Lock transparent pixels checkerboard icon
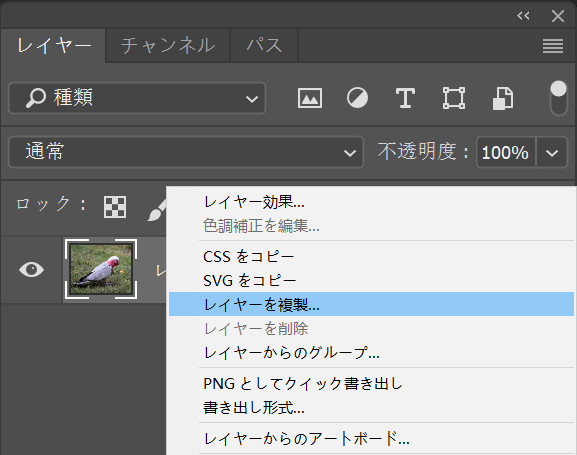The width and height of the screenshot is (577, 455). tap(115, 207)
